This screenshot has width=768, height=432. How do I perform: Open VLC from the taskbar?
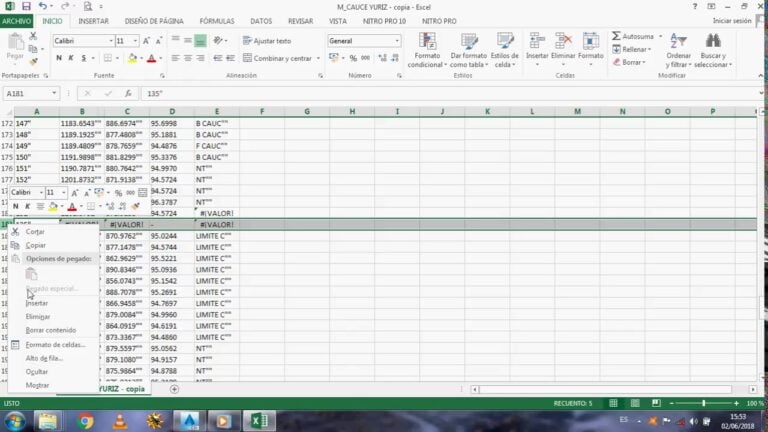(120, 421)
